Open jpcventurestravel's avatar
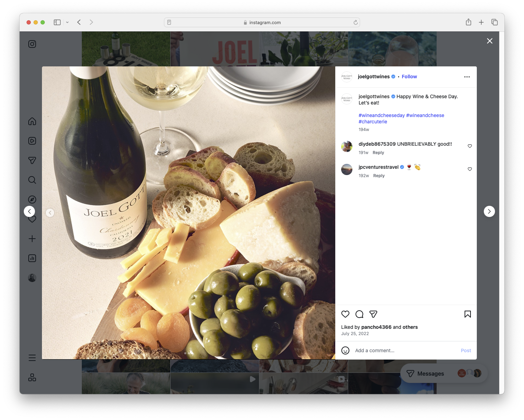Viewport: 524px width, 420px height. [x=347, y=170]
